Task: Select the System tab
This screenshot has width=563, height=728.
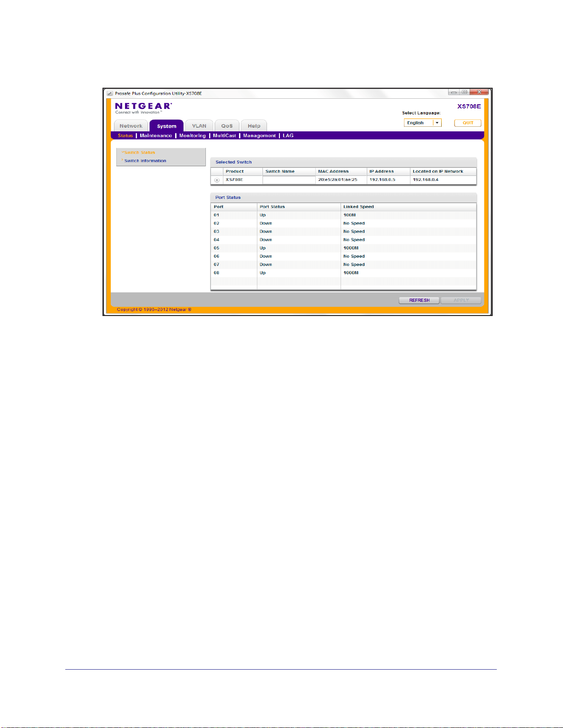Action: pyautogui.click(x=166, y=126)
